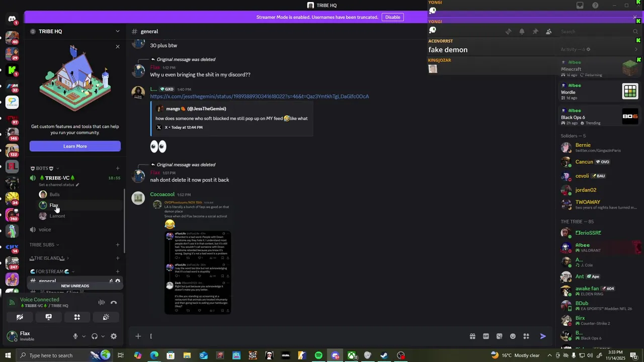The width and height of the screenshot is (644, 362).
Task: Open input device options arrow beside microphone
Action: [x=84, y=336]
